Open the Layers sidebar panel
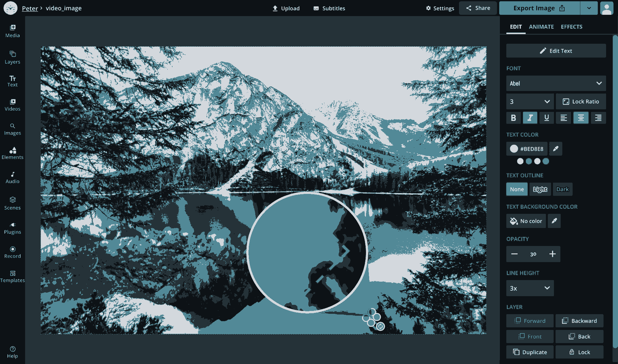The height and width of the screenshot is (364, 618). pyautogui.click(x=13, y=58)
